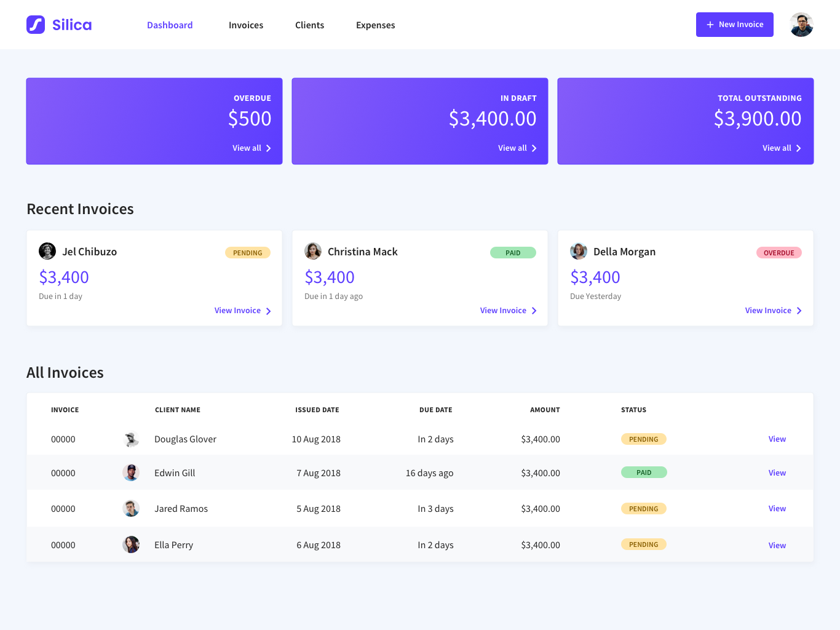Click the chevron next to In Draft View all
Image resolution: width=840 pixels, height=630 pixels.
pos(534,148)
